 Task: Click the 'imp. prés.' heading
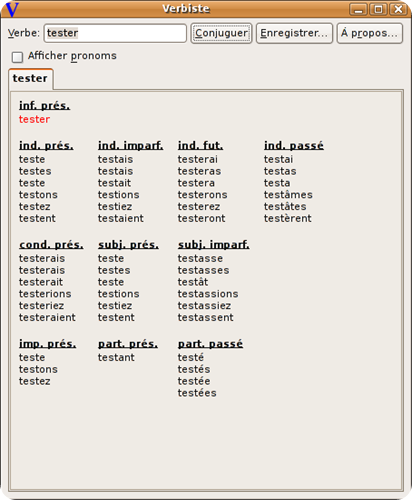pyautogui.click(x=47, y=344)
